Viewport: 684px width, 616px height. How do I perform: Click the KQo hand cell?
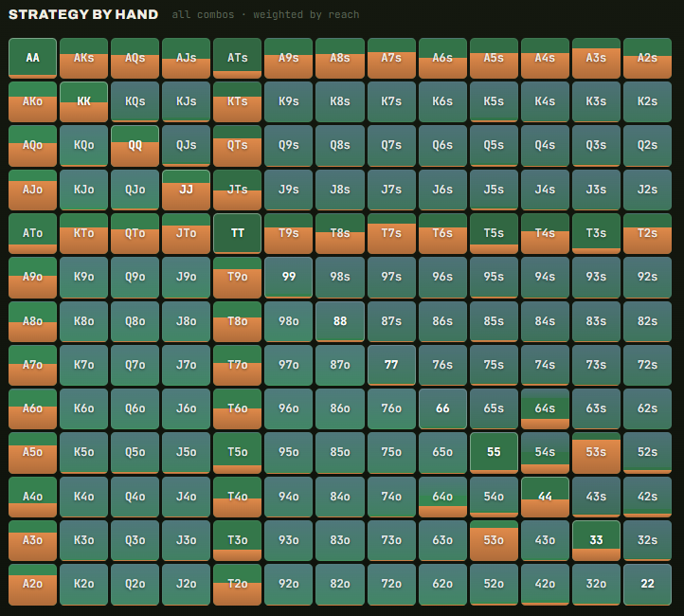point(83,146)
